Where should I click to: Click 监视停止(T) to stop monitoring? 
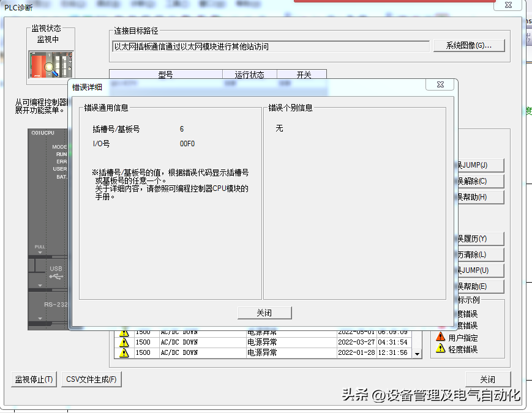point(34,379)
